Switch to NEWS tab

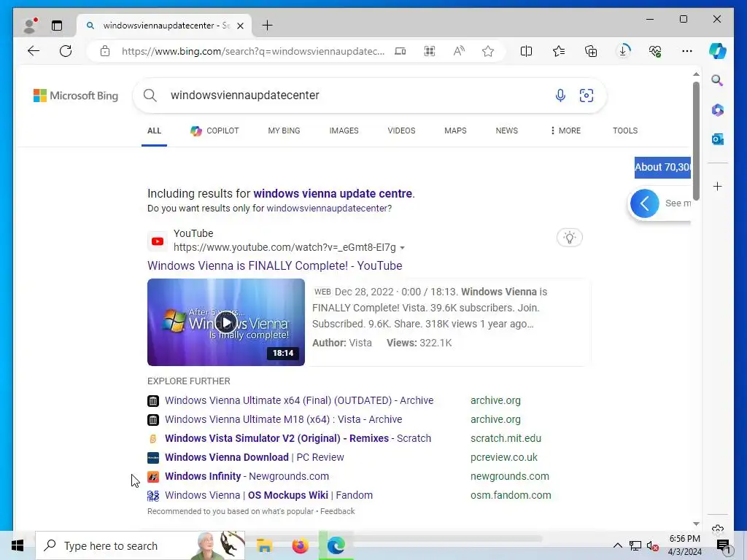(506, 131)
